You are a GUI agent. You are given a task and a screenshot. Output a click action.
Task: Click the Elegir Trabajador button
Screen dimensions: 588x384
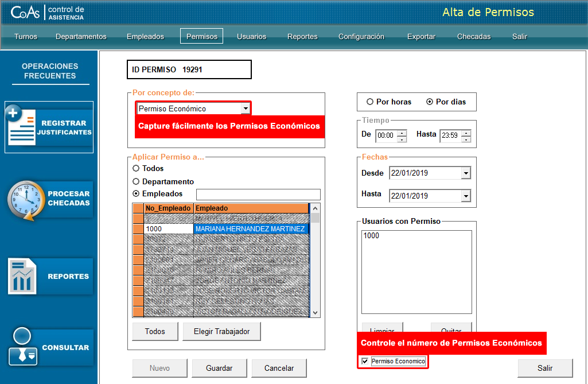tap(221, 331)
